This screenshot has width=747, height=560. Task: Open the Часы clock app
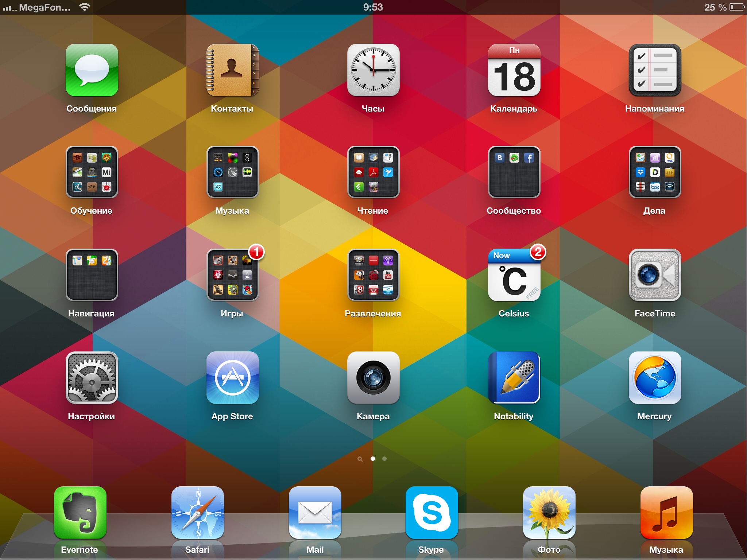(373, 70)
